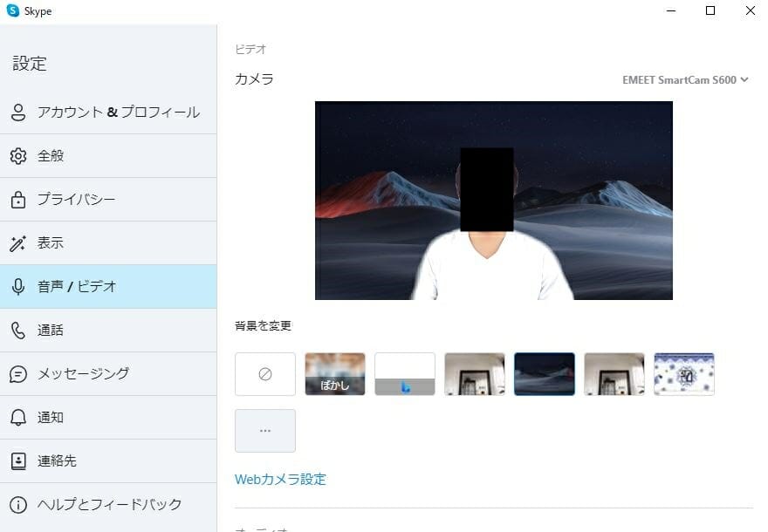Open the EMEET SmartCam S600 camera dropdown
This screenshot has height=532, width=768.
click(685, 80)
